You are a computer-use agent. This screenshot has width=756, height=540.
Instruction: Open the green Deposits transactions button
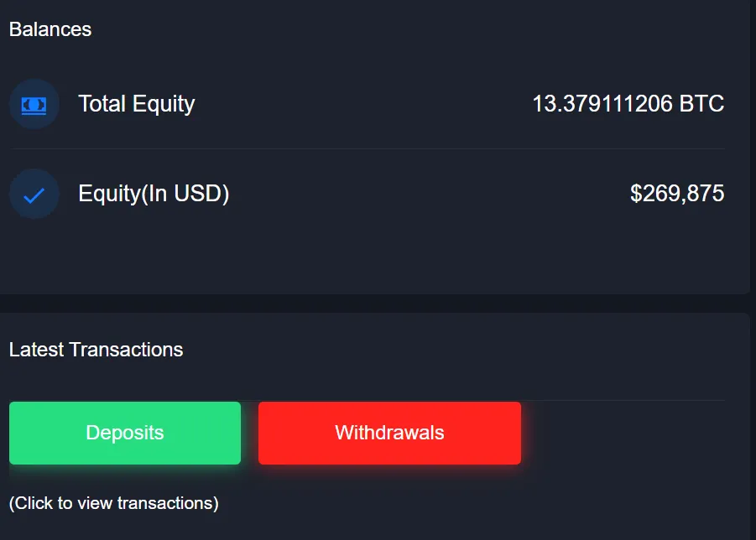pos(125,433)
